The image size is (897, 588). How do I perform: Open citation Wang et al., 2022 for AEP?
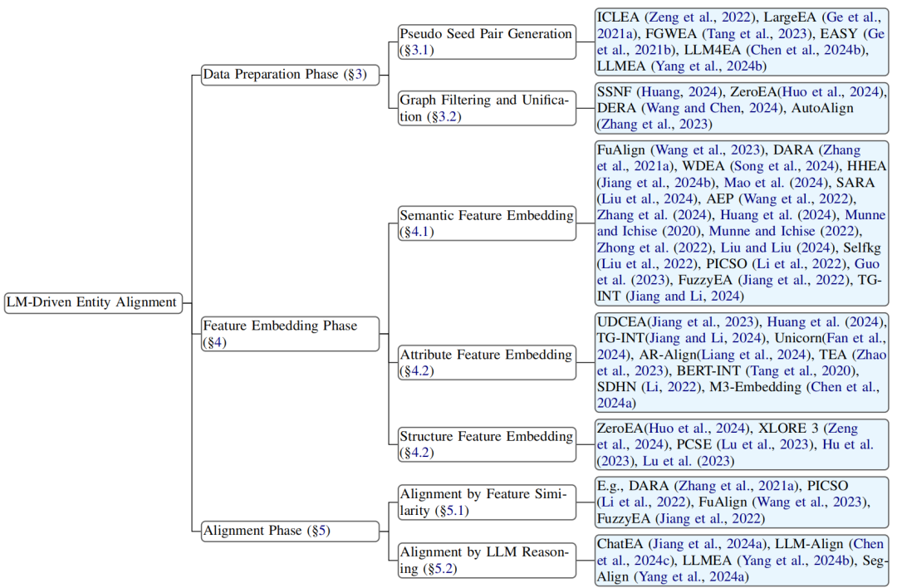[x=796, y=199]
